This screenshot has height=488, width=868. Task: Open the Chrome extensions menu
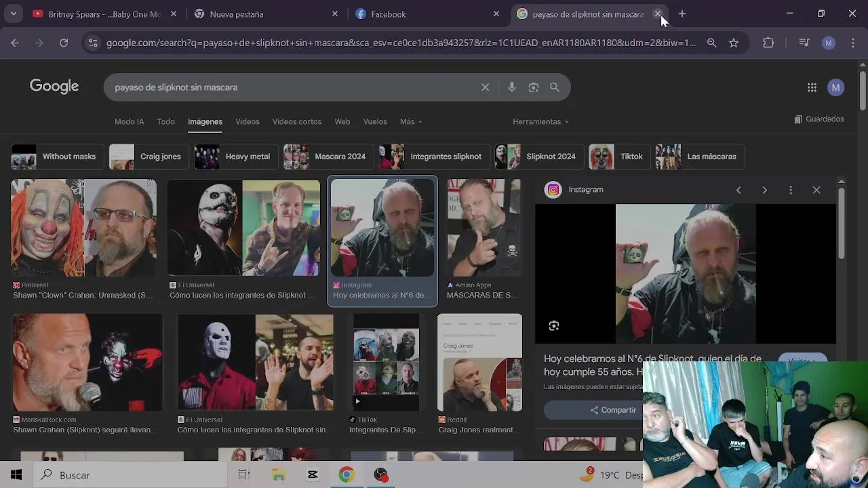[768, 43]
